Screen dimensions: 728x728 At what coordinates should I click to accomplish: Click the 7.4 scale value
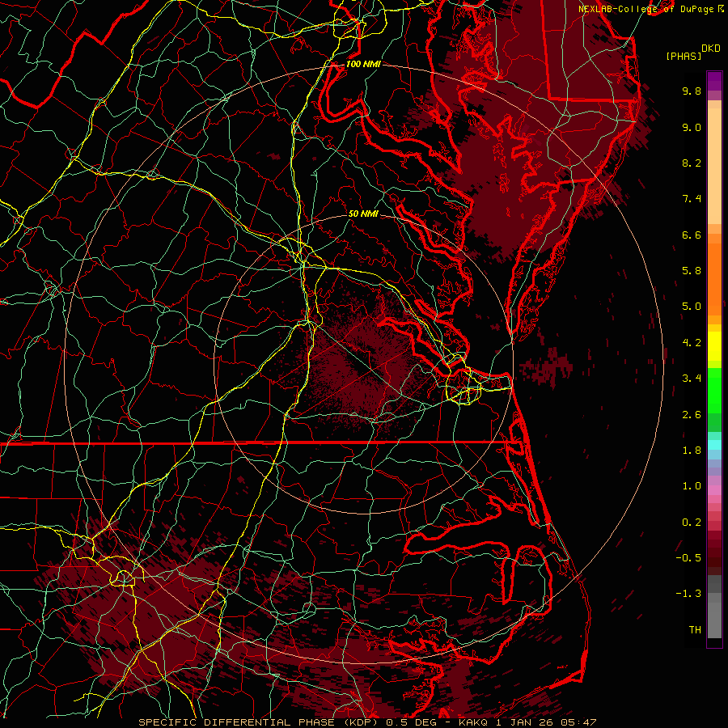tap(692, 199)
